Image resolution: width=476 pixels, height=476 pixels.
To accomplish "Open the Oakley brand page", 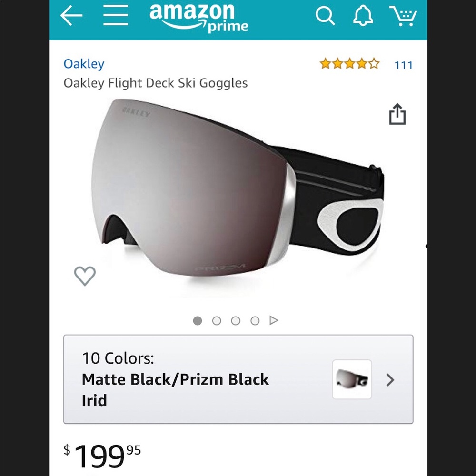I will 84,64.
